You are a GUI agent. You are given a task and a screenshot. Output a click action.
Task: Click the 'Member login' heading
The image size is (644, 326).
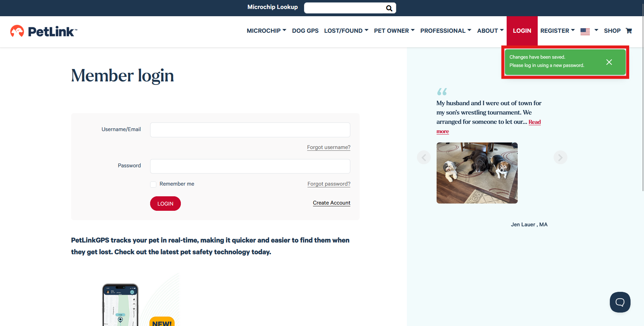pyautogui.click(x=123, y=76)
